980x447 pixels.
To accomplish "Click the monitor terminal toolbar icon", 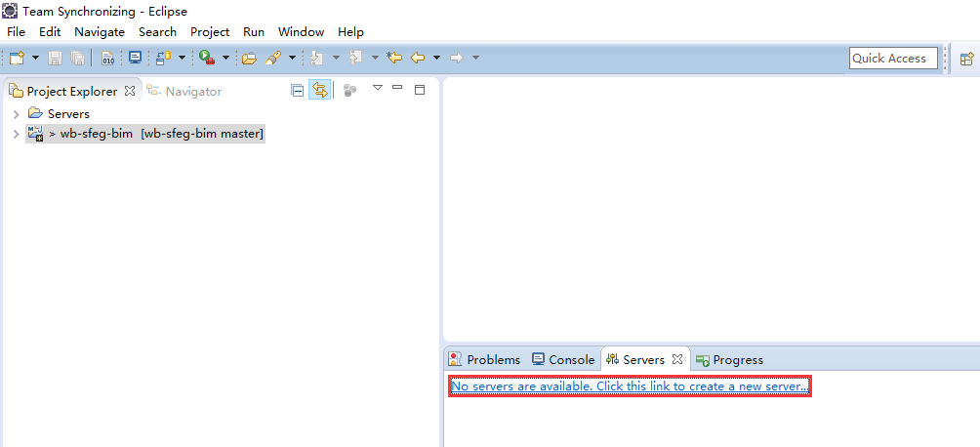I will point(135,59).
